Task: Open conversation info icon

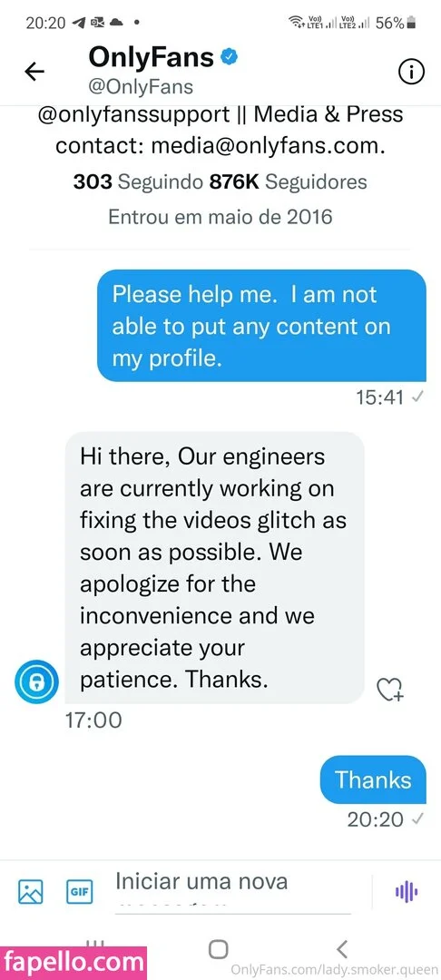Action: pos(411,73)
